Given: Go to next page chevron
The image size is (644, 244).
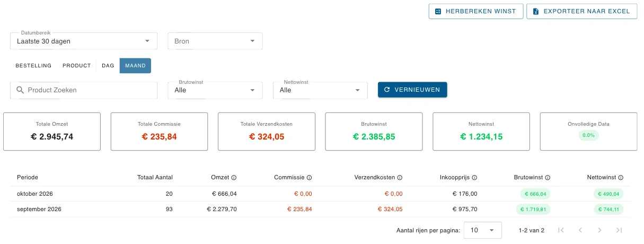Looking at the screenshot, I should tap(599, 230).
